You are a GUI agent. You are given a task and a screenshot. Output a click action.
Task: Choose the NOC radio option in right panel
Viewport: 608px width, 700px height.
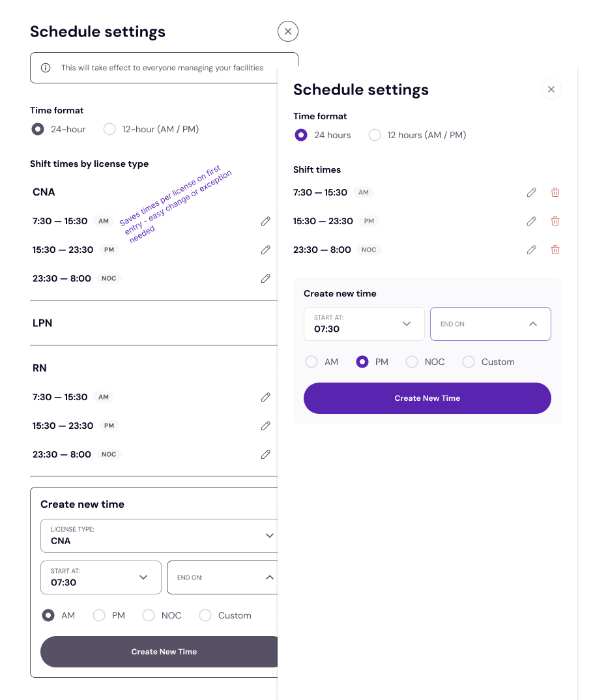(412, 362)
